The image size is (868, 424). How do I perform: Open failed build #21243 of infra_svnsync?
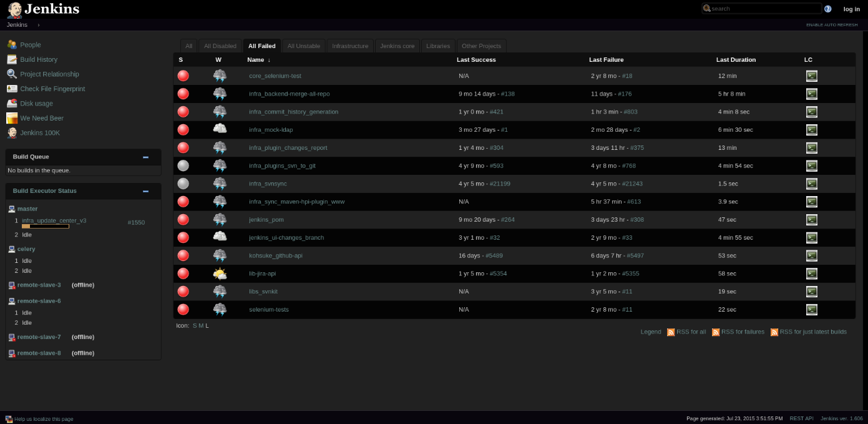pyautogui.click(x=632, y=184)
